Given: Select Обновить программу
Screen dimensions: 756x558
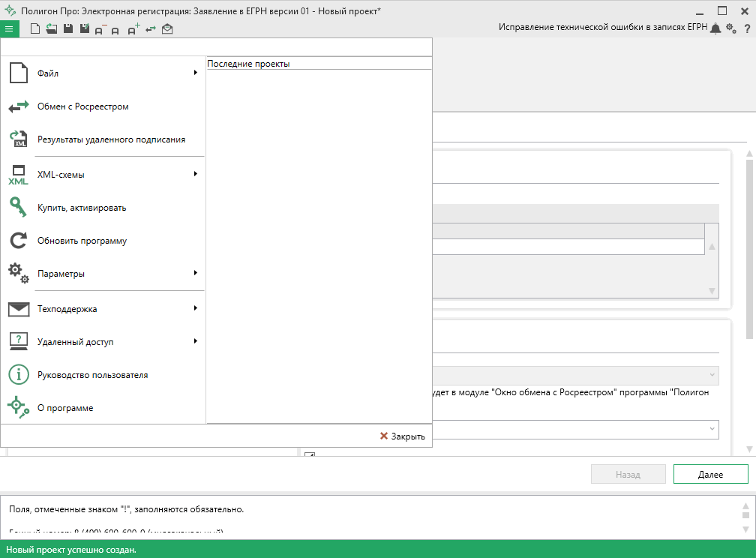Looking at the screenshot, I should click(103, 241).
